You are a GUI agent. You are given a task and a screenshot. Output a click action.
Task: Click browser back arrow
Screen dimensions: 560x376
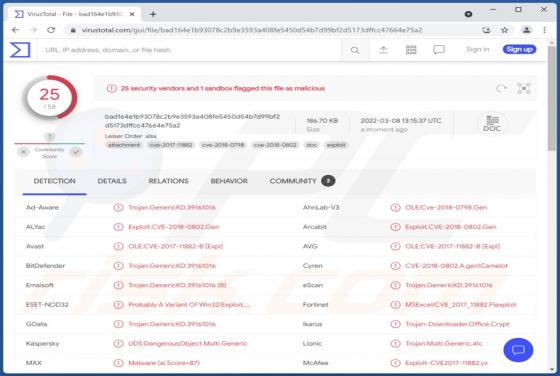(x=15, y=30)
